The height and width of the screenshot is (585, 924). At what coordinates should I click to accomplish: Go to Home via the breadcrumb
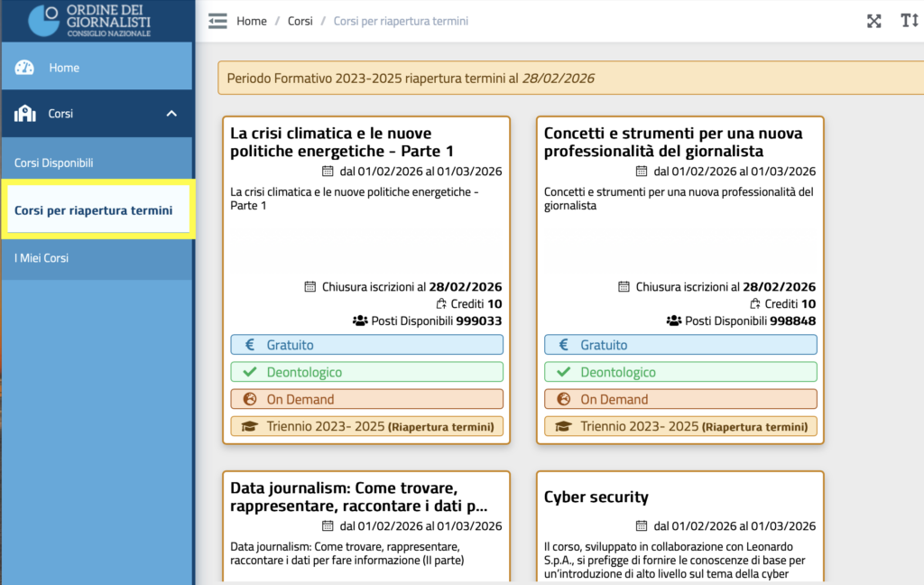(x=251, y=21)
